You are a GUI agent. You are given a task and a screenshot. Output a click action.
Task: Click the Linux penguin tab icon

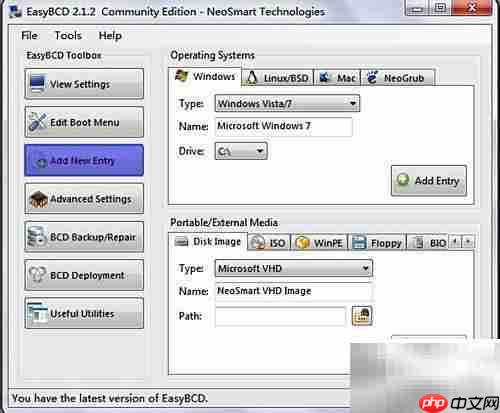[x=252, y=78]
